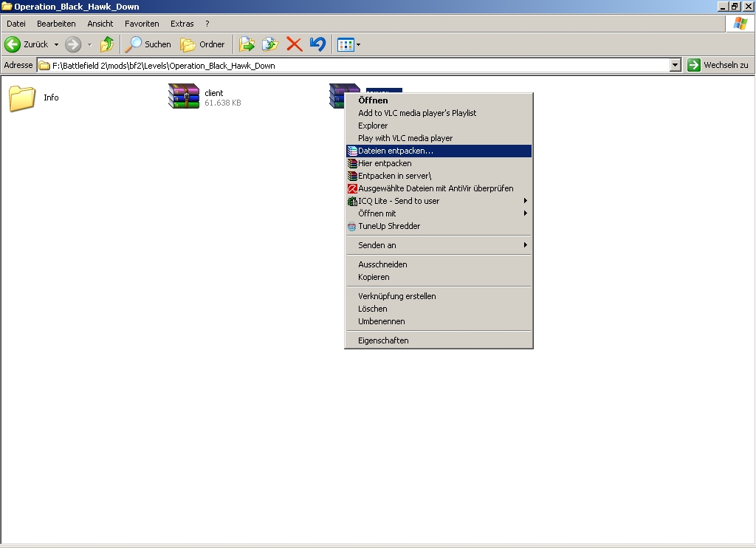Screen dimensions: 756x548
Task: Choose AntiVir überprüfen entry
Action: 439,188
